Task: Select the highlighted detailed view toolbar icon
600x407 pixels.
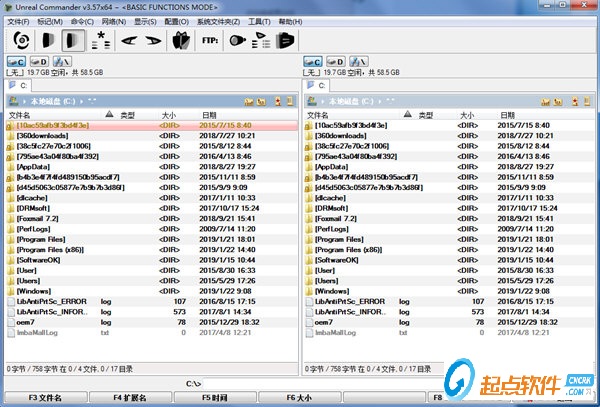Action: (73, 41)
